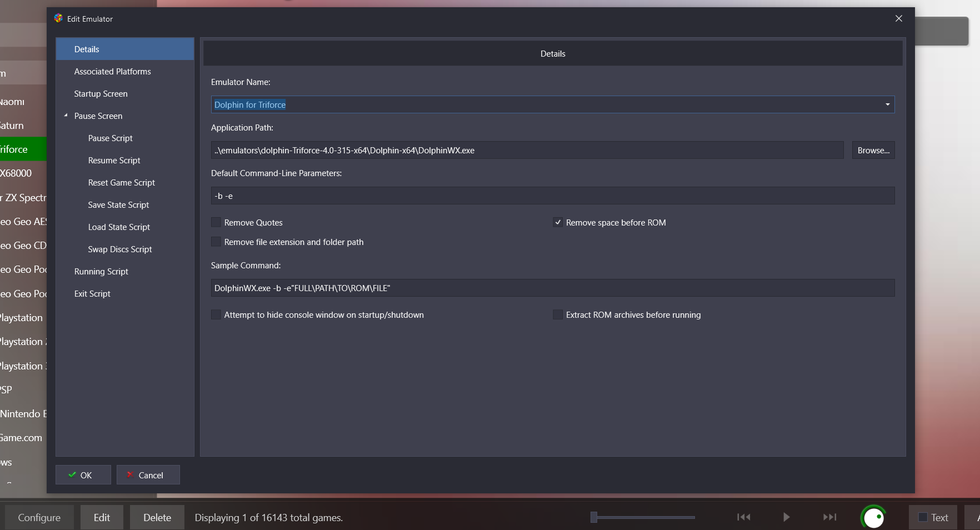980x530 pixels.
Task: Select Neo Geo CD platform in background list
Action: tap(23, 245)
